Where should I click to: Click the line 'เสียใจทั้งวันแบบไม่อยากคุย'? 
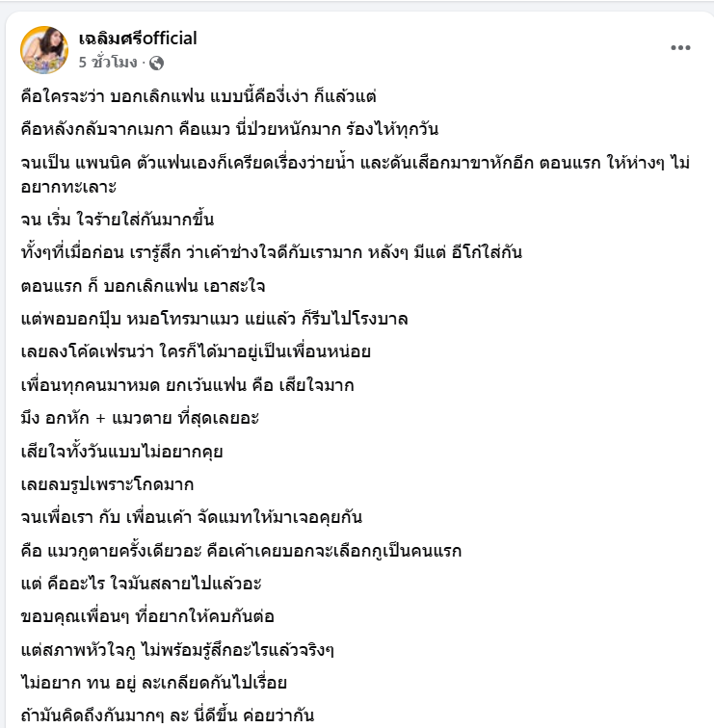click(128, 451)
